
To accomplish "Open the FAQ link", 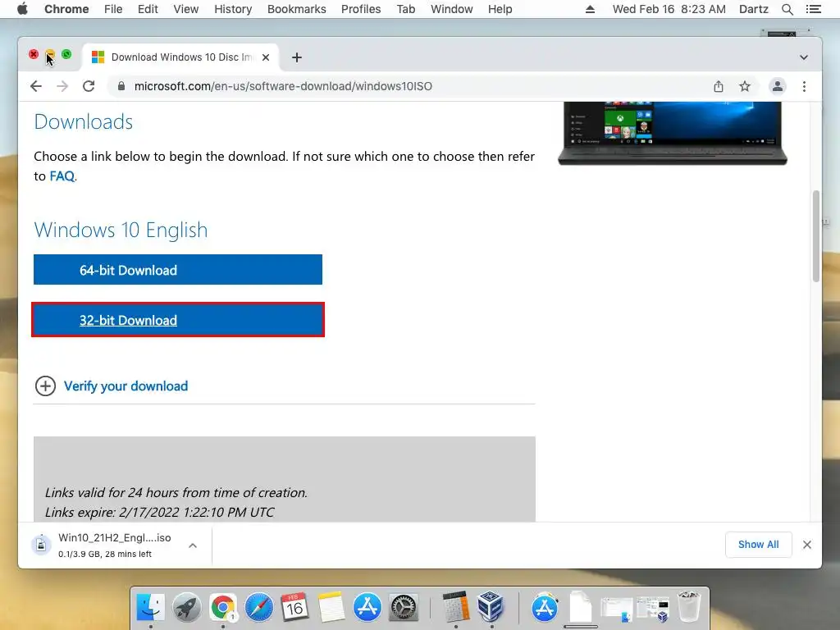I will tap(62, 176).
